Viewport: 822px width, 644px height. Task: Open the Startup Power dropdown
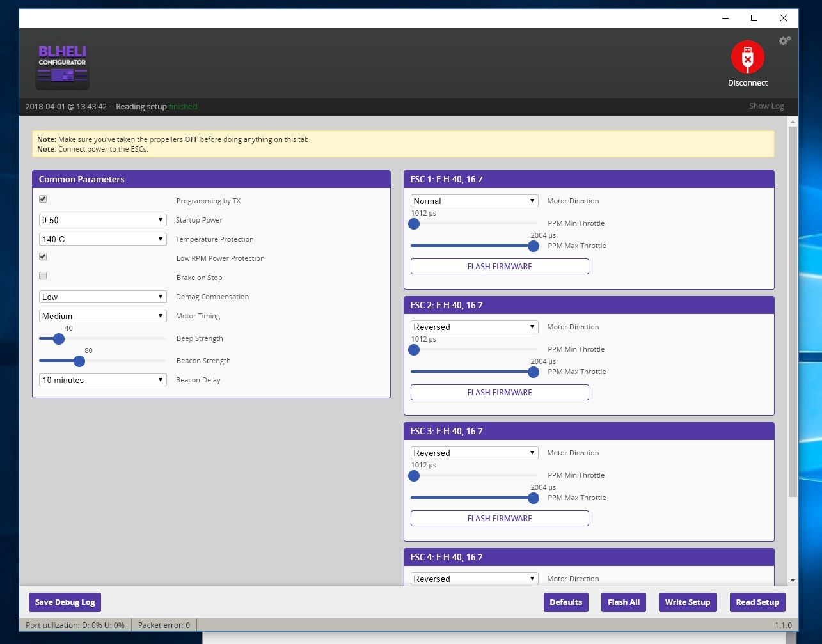pyautogui.click(x=103, y=220)
